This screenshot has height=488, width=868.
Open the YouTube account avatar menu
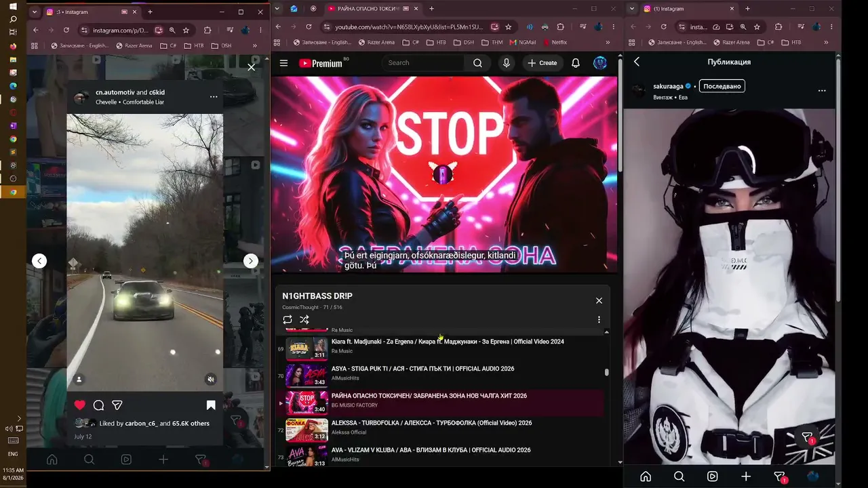(600, 63)
